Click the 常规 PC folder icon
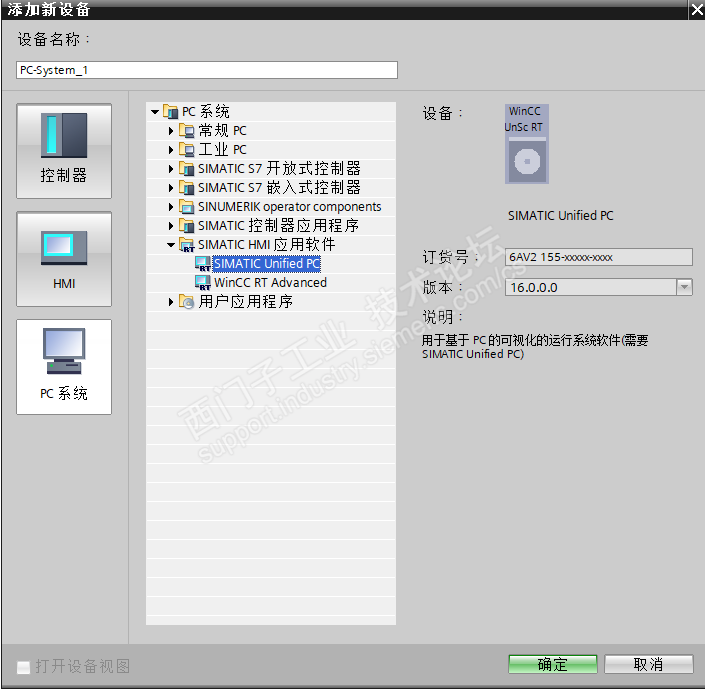 coord(187,130)
